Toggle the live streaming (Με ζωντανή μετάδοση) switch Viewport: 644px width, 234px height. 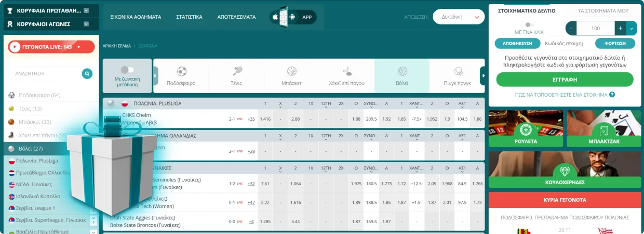tap(127, 70)
